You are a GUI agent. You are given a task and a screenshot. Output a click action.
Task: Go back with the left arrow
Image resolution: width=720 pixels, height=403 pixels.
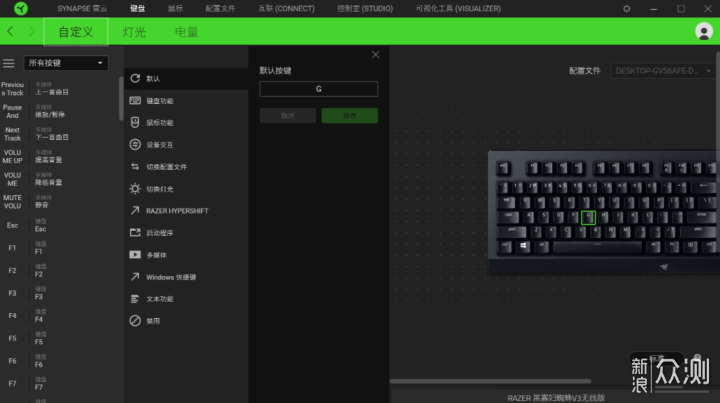(x=10, y=31)
